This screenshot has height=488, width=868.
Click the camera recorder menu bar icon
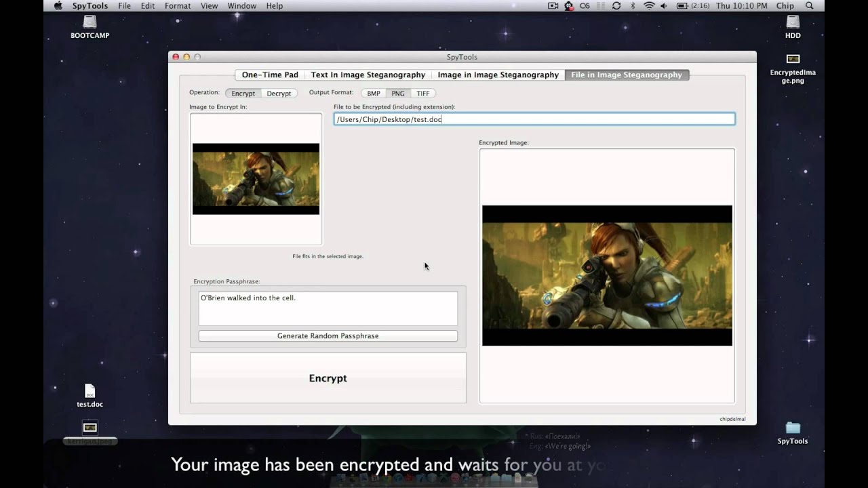pos(553,5)
